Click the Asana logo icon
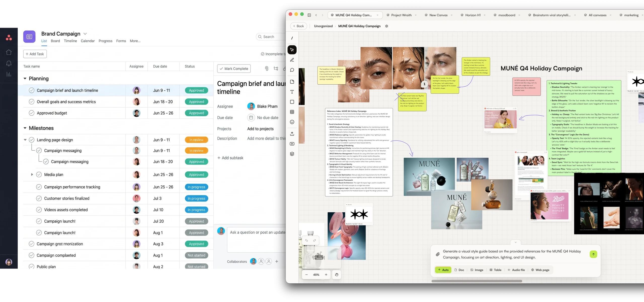The image size is (644, 302). click(x=9, y=38)
